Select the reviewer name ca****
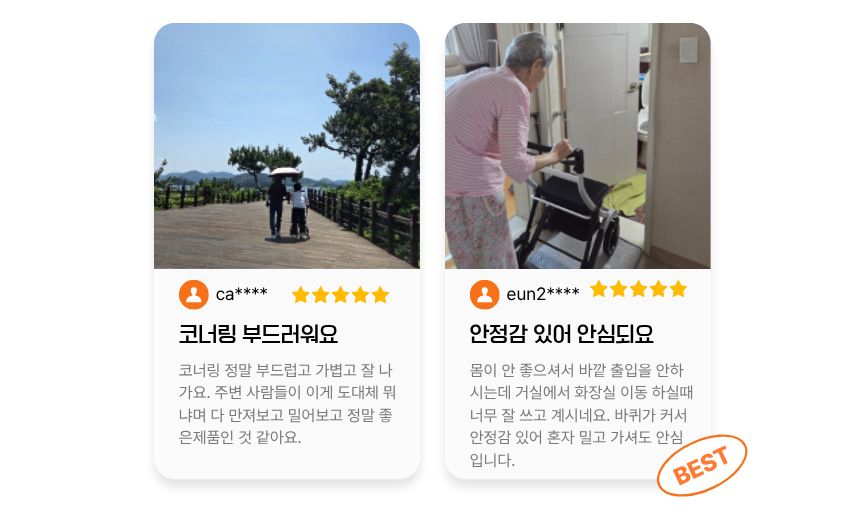 pos(241,294)
